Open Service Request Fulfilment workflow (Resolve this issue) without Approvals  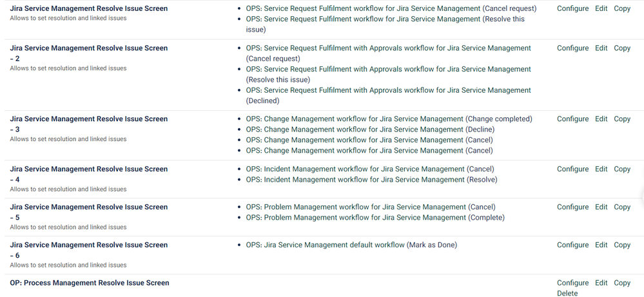(x=385, y=24)
